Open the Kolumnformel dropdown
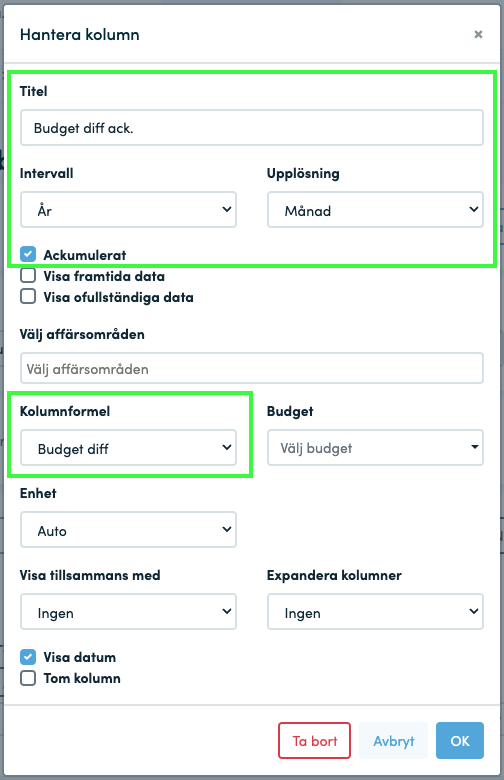This screenshot has width=504, height=780. [128, 448]
